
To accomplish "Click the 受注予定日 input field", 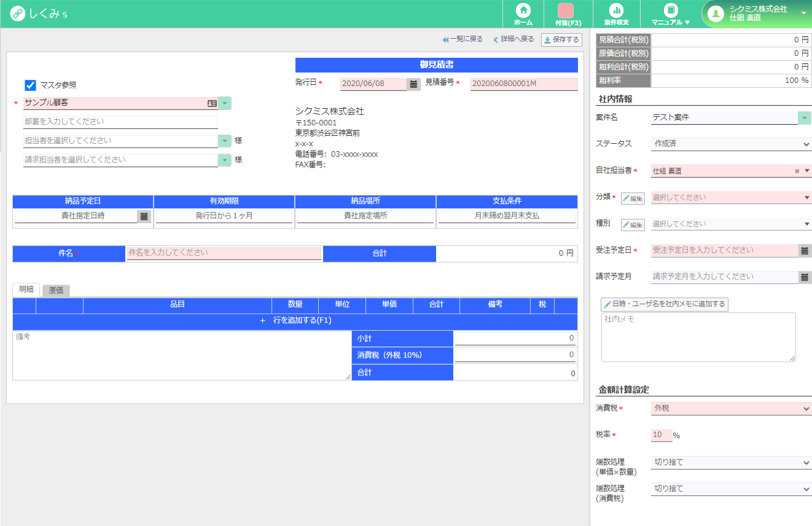I will pyautogui.click(x=724, y=251).
